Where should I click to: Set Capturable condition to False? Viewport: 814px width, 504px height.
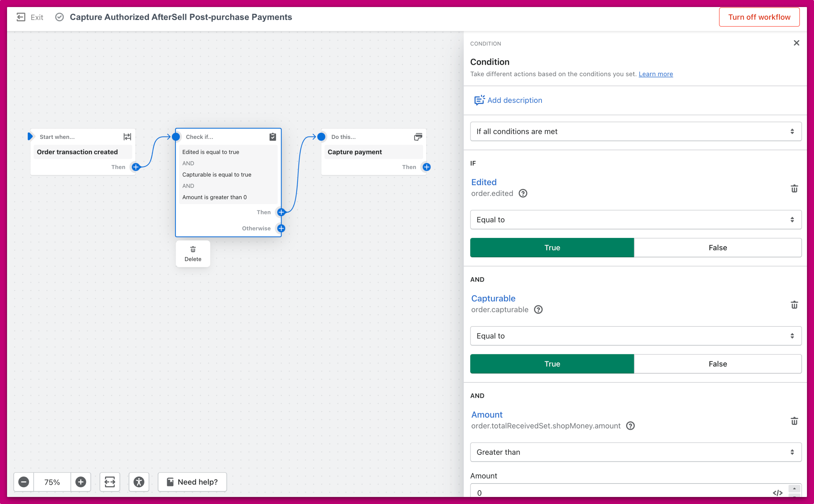click(717, 364)
